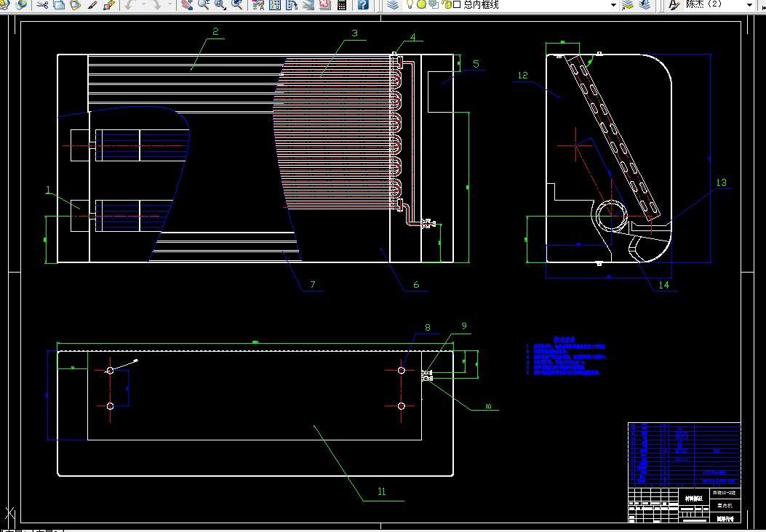Click the Paste clipboard icon

tap(75, 5)
